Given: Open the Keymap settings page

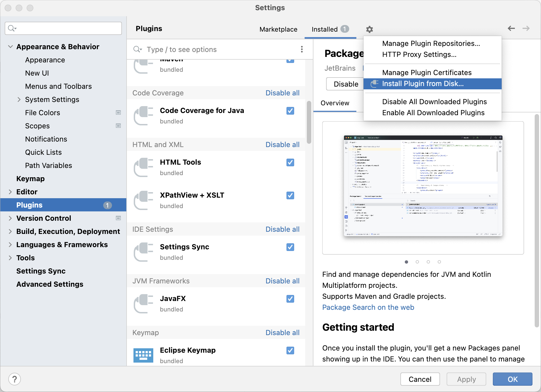Looking at the screenshot, I should pos(30,179).
